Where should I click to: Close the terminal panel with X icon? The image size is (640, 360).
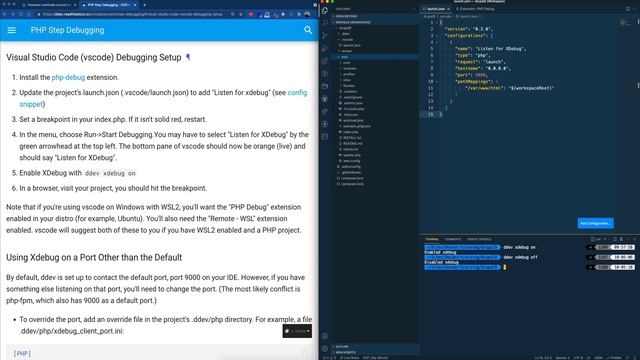click(x=634, y=239)
